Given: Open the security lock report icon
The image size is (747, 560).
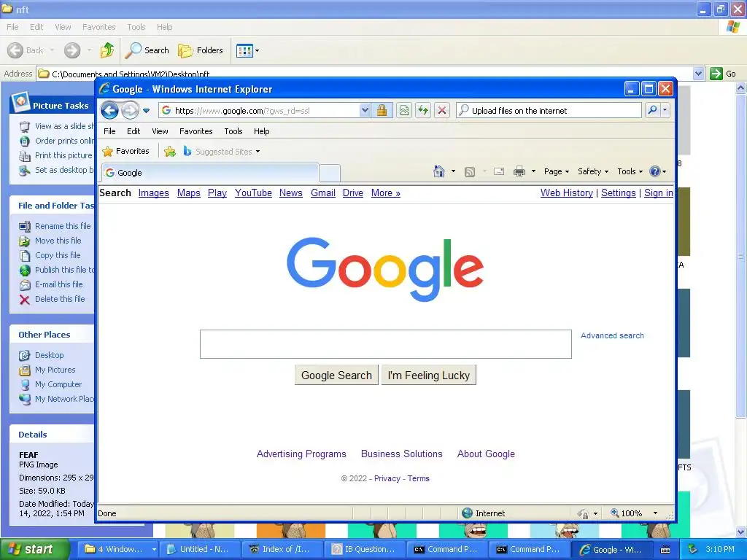Looking at the screenshot, I should (382, 111).
